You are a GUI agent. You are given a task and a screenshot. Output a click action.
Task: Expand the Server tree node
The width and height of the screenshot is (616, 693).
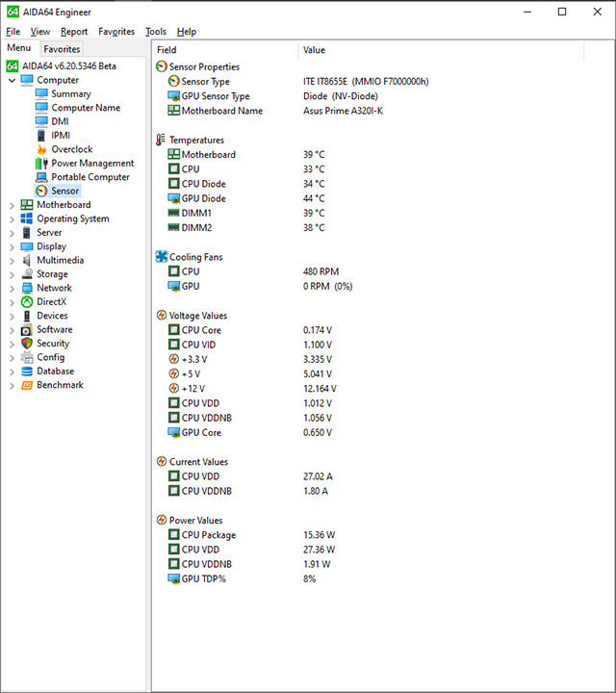[12, 233]
